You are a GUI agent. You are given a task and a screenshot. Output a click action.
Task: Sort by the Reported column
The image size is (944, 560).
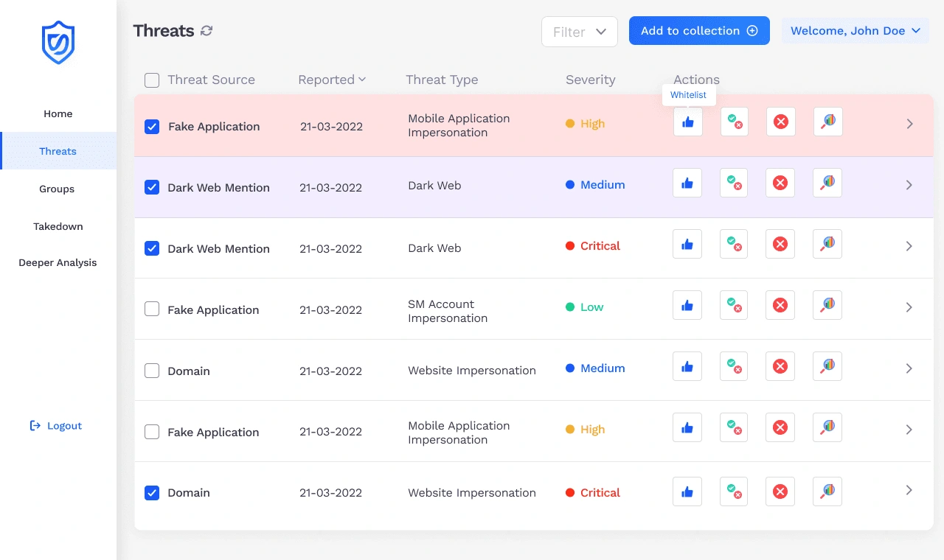tap(332, 80)
